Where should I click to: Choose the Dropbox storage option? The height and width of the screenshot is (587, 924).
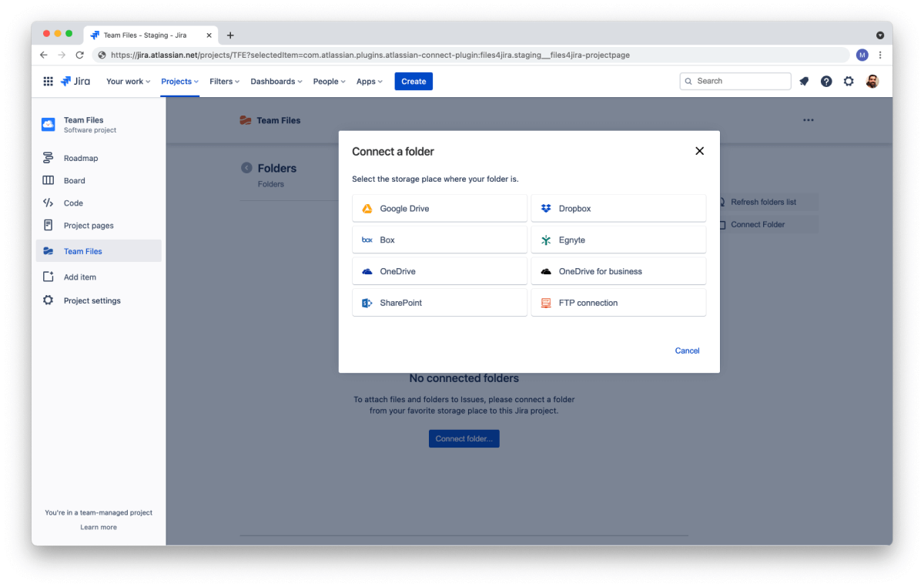[618, 209]
